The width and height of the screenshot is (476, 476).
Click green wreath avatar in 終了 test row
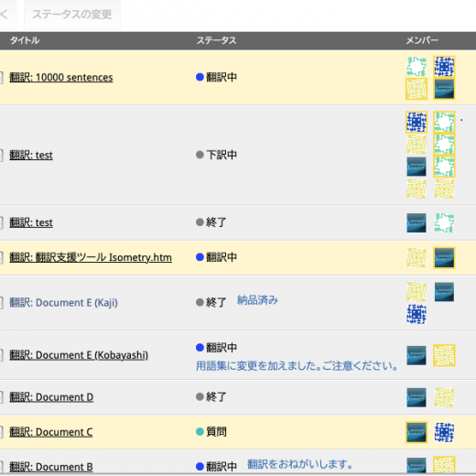(444, 222)
